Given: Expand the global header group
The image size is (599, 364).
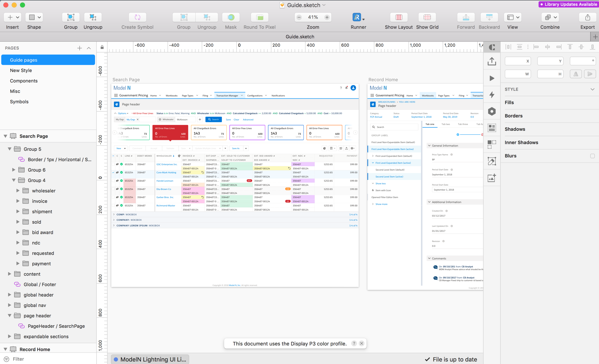Looking at the screenshot, I should (x=10, y=295).
